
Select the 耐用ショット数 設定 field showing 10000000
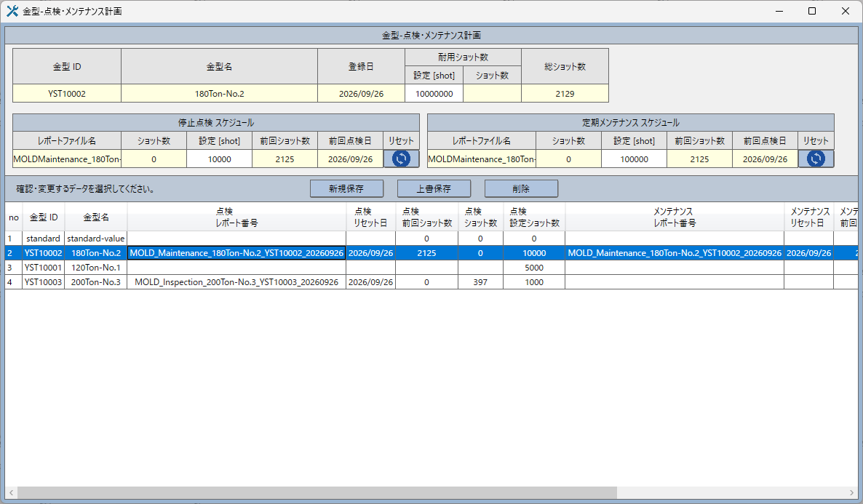[434, 94]
